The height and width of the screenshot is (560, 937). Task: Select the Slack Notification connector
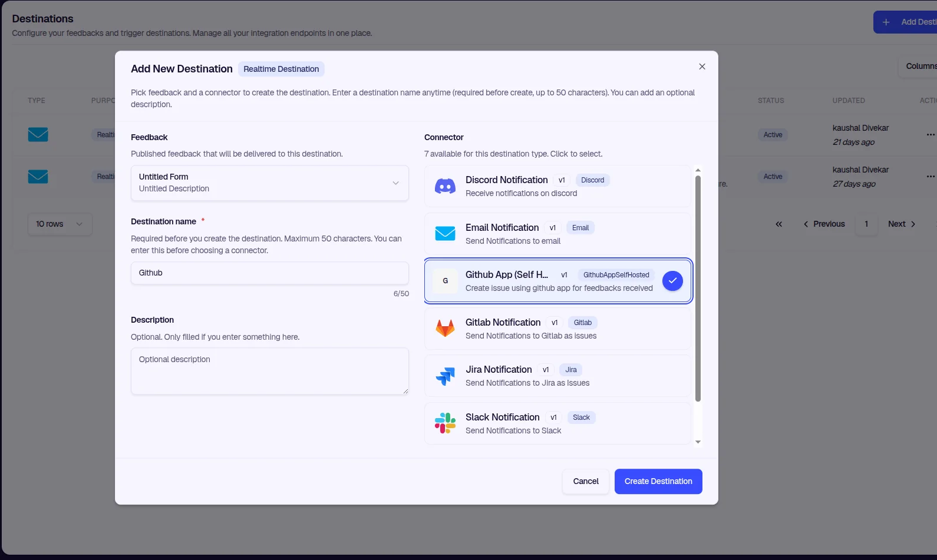pyautogui.click(x=557, y=423)
